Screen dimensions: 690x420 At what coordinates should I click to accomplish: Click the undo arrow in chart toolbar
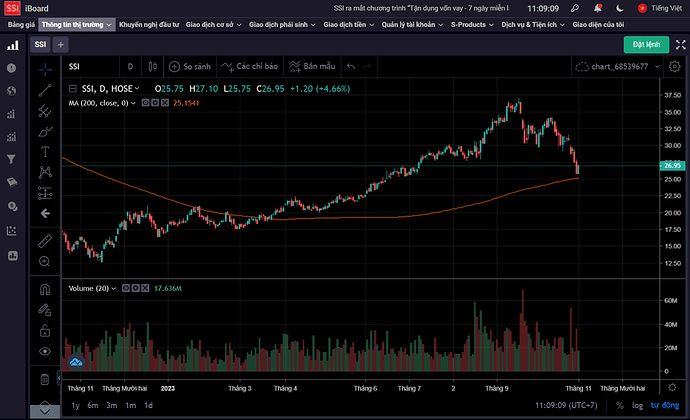[350, 67]
